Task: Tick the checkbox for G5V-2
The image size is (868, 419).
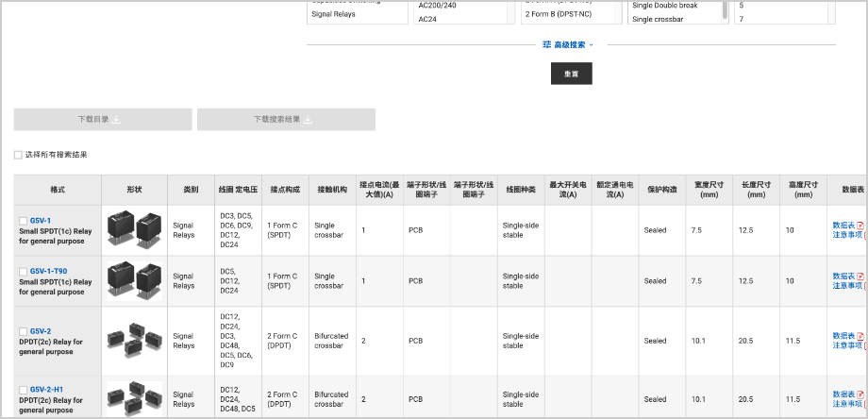Action: [x=24, y=331]
